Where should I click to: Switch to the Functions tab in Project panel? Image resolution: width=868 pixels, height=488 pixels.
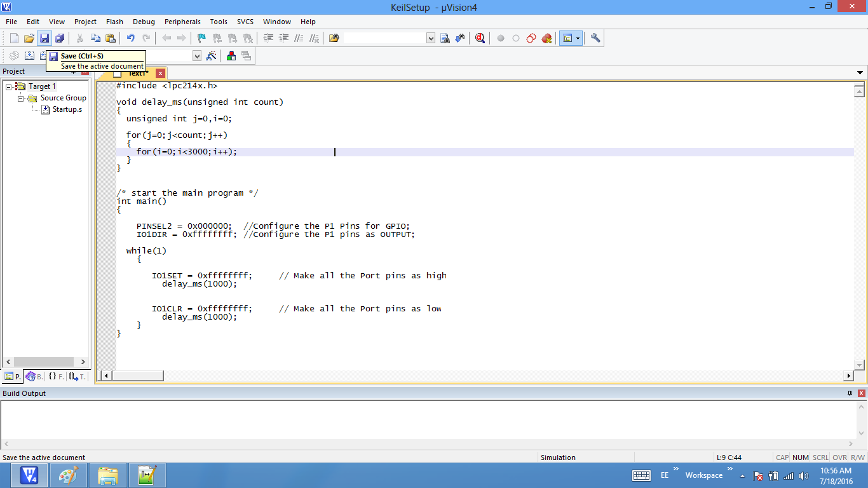(56, 377)
